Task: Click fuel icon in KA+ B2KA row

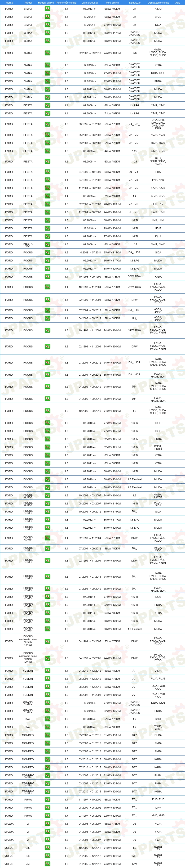Action: (x=47, y=720)
